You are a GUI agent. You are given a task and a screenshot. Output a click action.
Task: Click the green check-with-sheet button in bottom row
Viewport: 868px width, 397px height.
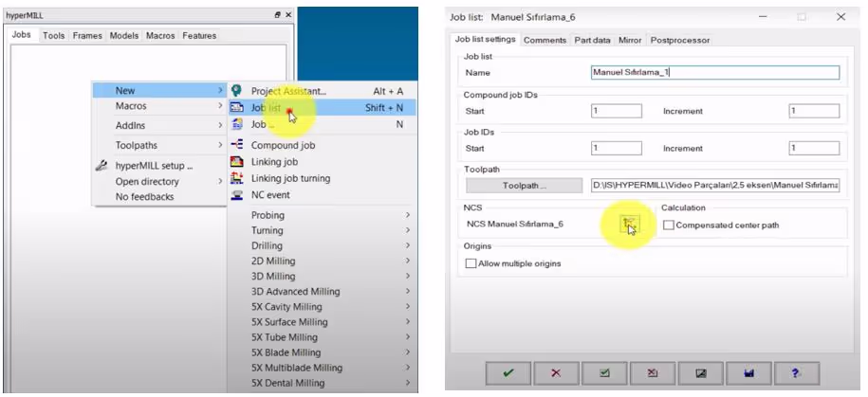click(604, 373)
